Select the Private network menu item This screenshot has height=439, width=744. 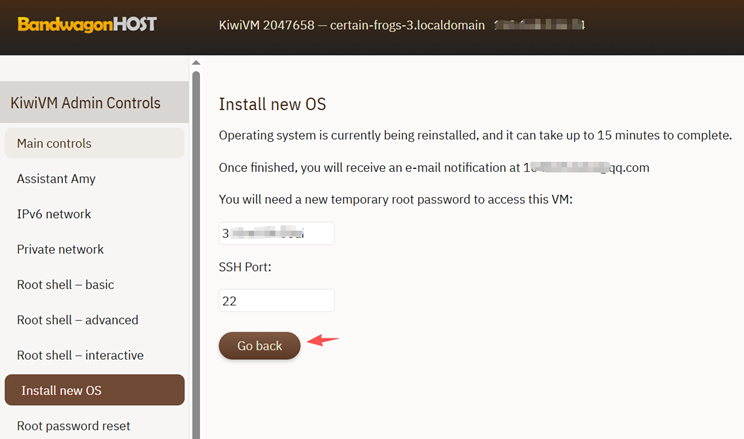pyautogui.click(x=60, y=249)
